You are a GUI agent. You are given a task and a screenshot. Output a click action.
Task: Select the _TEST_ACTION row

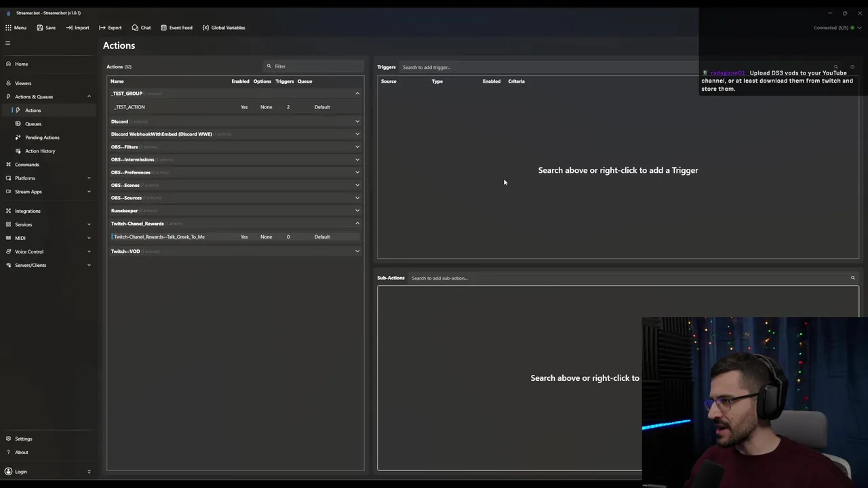(235, 107)
